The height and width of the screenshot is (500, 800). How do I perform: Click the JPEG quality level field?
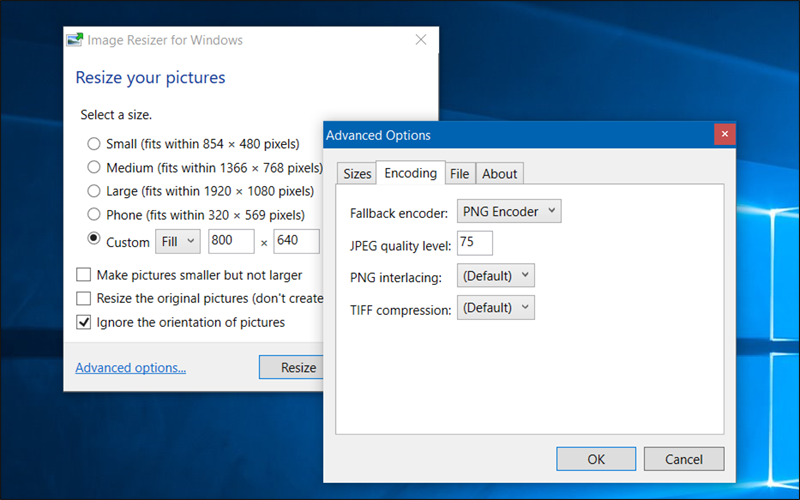coord(474,243)
